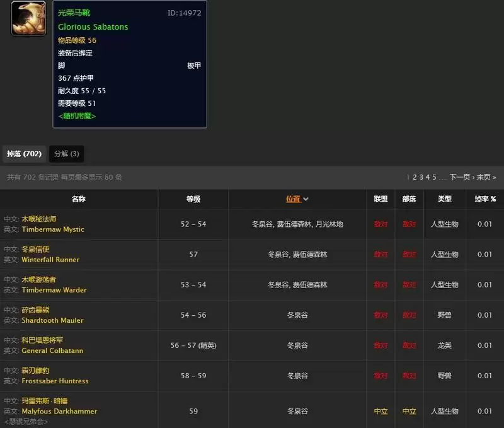Click the 冬泉谷 zone in Shardtooth Mauler's row
Viewport: 504px width, 428px height.
(297, 315)
